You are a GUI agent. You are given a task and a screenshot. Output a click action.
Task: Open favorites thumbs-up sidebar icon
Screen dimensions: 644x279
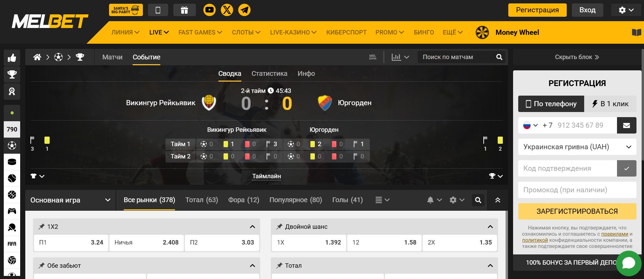click(x=12, y=58)
